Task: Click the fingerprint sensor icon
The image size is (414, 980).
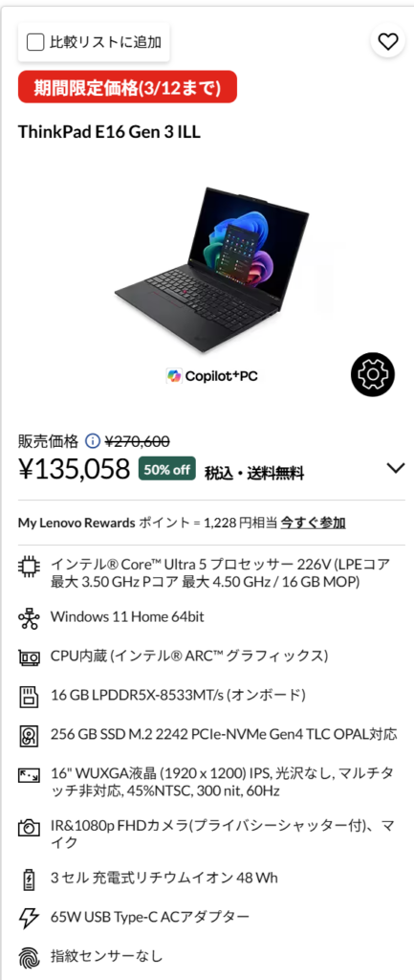Action: pyautogui.click(x=28, y=957)
